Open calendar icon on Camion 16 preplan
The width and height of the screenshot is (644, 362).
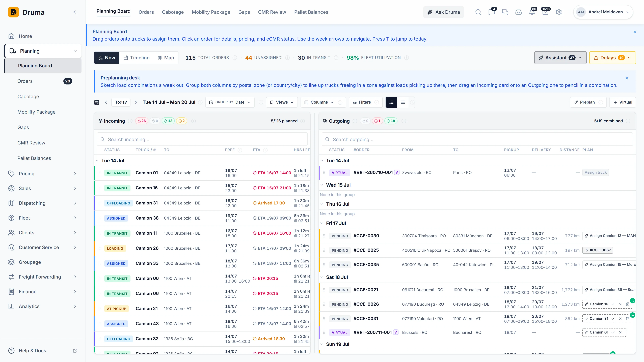628,304
